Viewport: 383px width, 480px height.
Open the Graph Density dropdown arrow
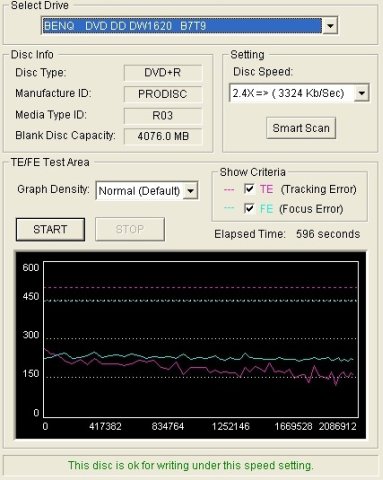point(190,191)
